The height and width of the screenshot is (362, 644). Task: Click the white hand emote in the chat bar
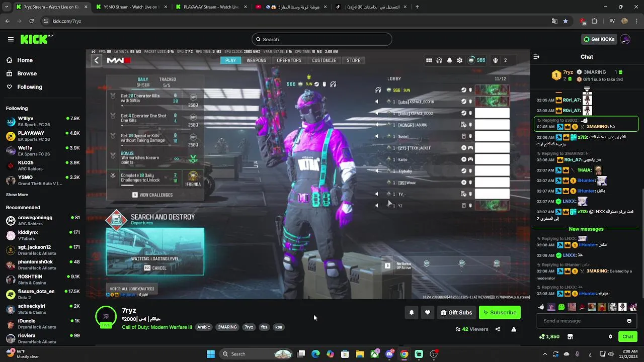(x=541, y=307)
